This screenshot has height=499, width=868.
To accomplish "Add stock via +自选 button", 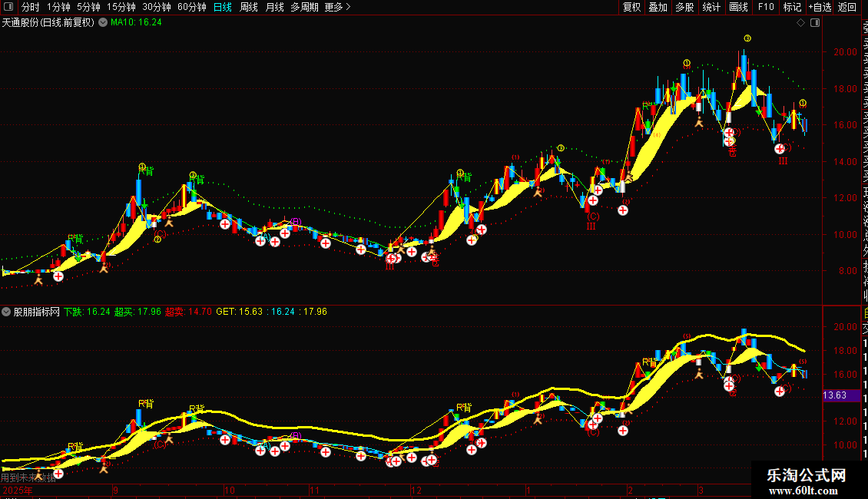I will coord(820,7).
